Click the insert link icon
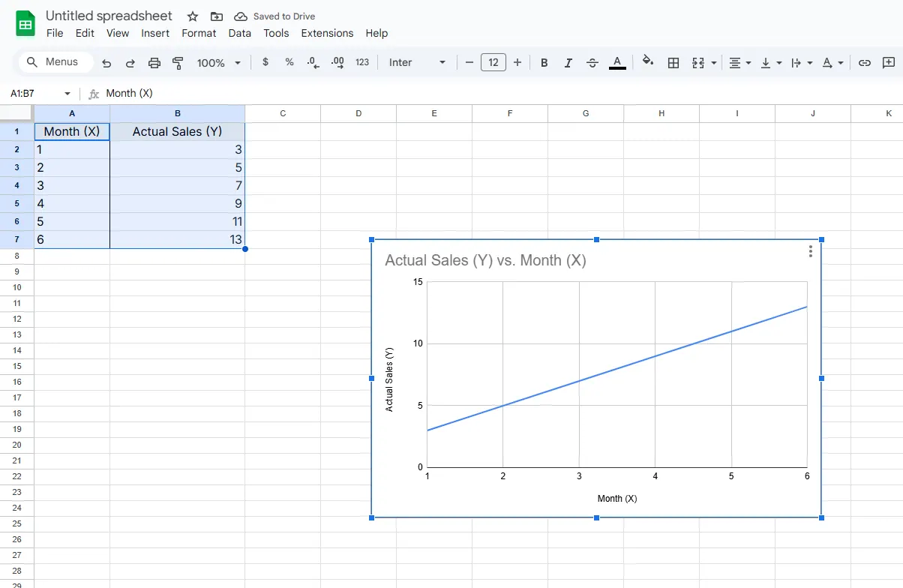The height and width of the screenshot is (588, 903). (865, 63)
